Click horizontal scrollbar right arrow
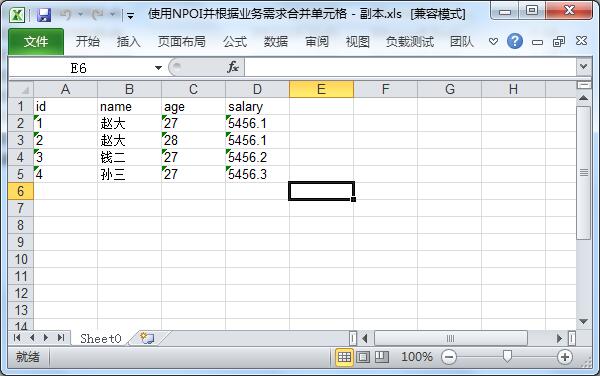The image size is (600, 376). [559, 338]
